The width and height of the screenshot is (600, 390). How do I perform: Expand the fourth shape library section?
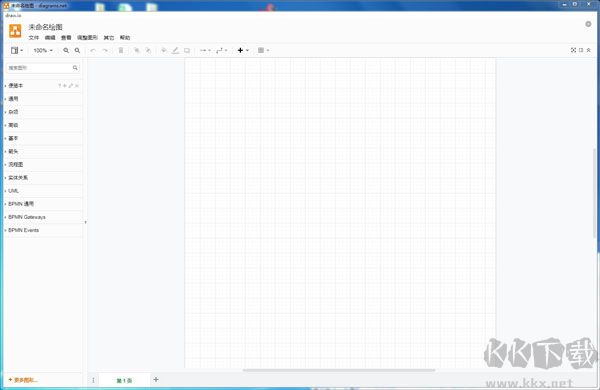[x=43, y=125]
